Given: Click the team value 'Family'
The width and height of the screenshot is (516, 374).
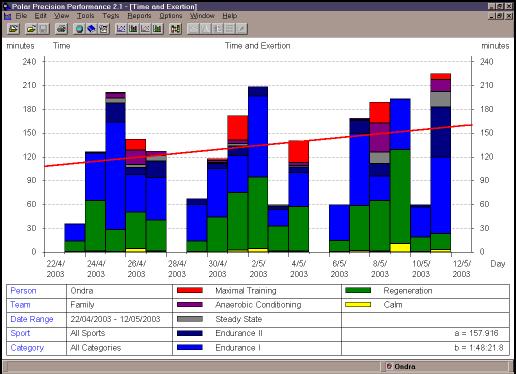Looking at the screenshot, I should (82, 305).
